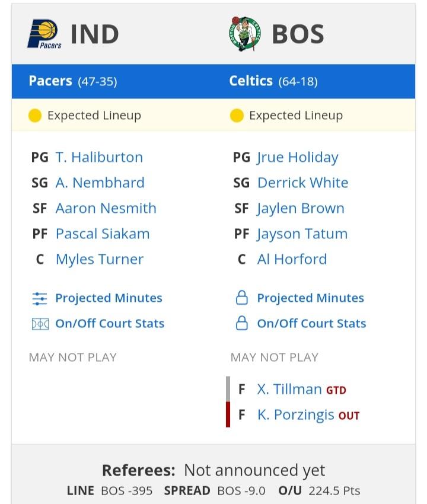Click the lock icon beside Celtics Projected Minutes
The height and width of the screenshot is (504, 427).
(x=242, y=298)
